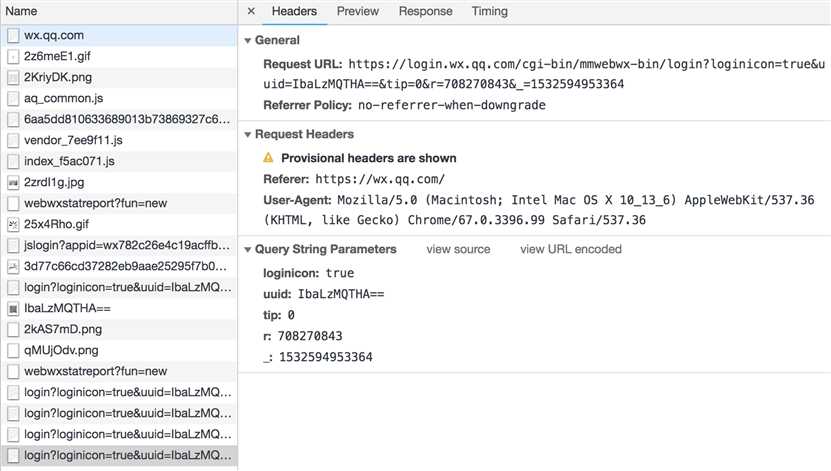Screen dimensions: 831x471
Task: Collapse the Request Headers section
Action: 247,135
